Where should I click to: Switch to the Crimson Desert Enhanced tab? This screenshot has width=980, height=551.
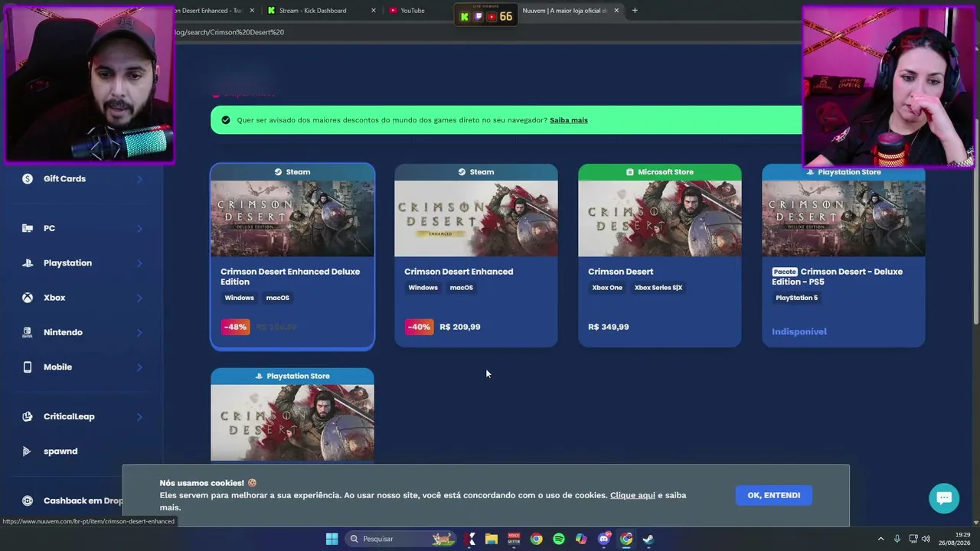tap(217, 11)
